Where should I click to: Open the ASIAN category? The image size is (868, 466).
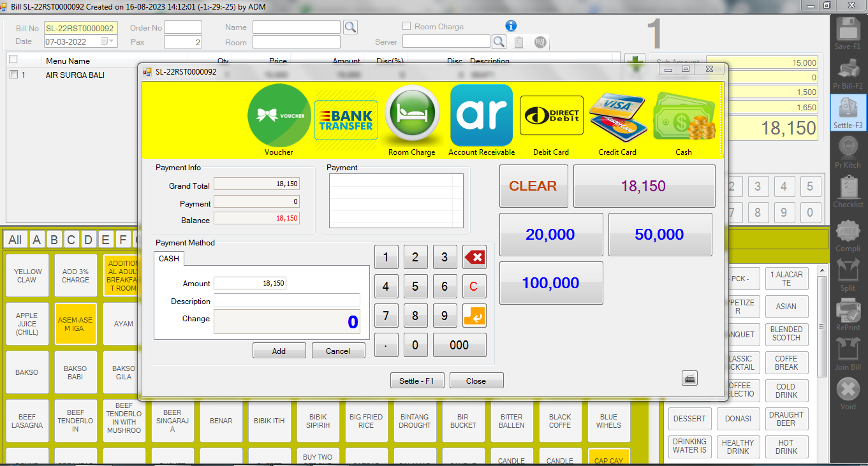point(786,306)
